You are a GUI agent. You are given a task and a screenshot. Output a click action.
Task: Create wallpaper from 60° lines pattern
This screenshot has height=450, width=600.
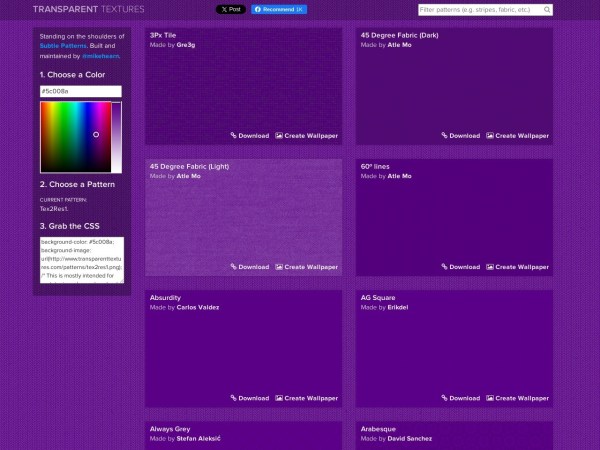pos(517,267)
